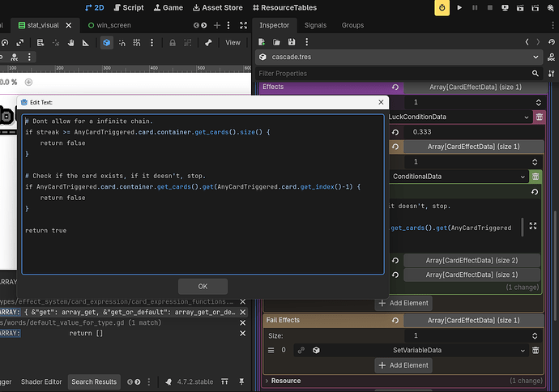Toggle grid snapping icon
This screenshot has height=392, width=559.
137,43
